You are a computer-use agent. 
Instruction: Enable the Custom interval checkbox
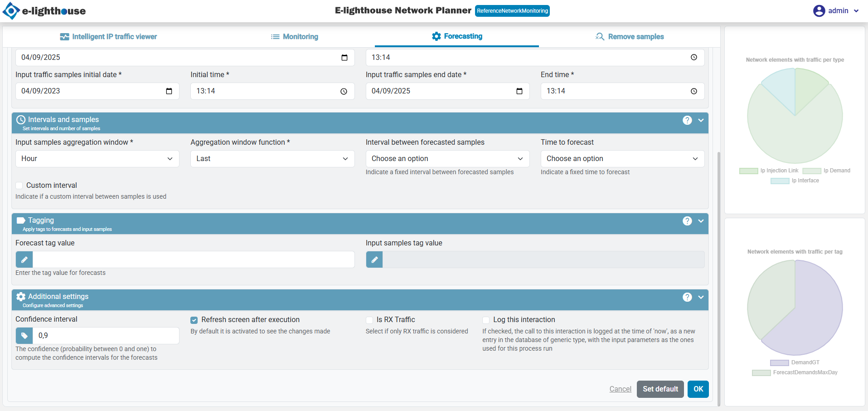(x=19, y=186)
